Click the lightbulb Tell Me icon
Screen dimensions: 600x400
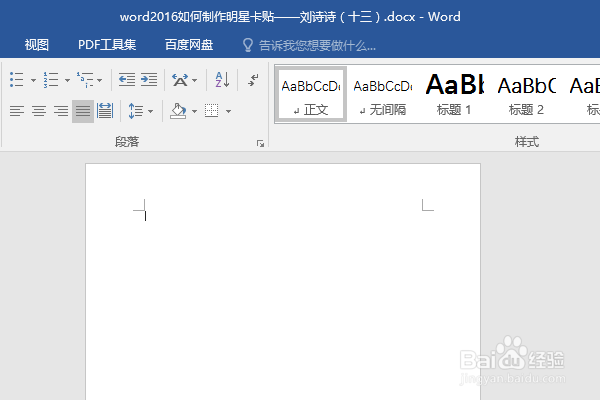click(248, 45)
